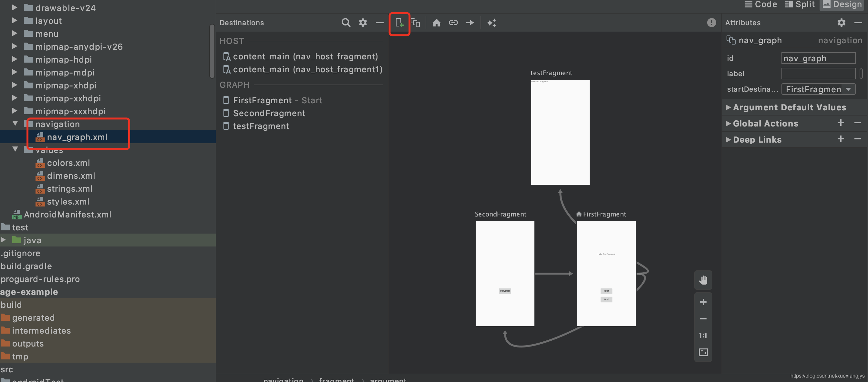
Task: Add a Deep Link with plus
Action: point(841,139)
